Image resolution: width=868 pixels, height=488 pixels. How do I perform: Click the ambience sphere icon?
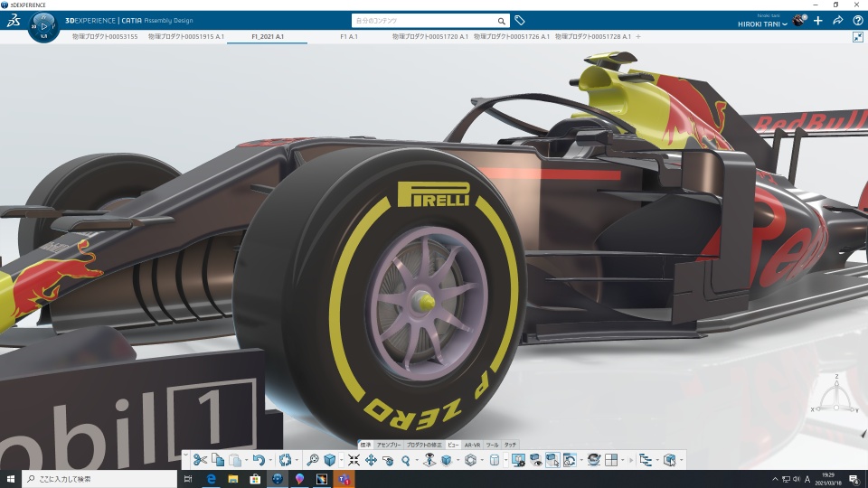pyautogui.click(x=594, y=460)
